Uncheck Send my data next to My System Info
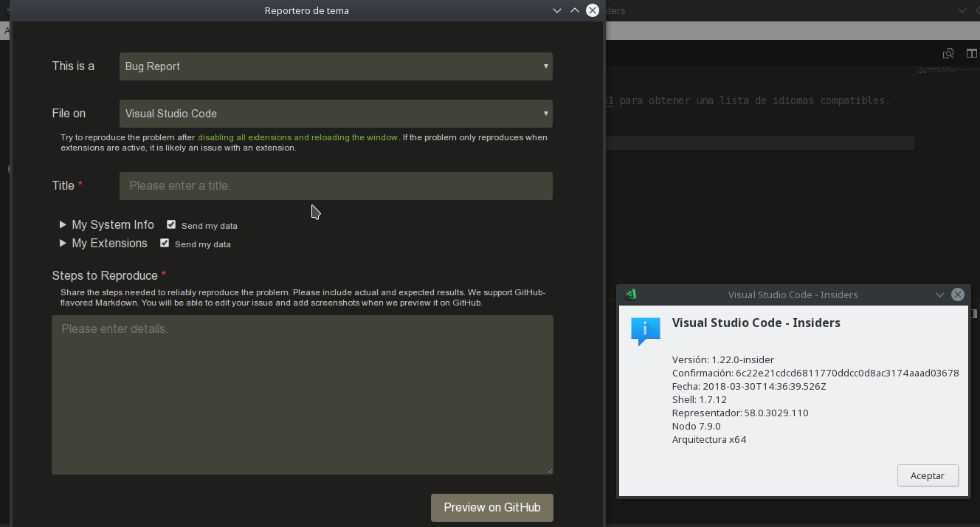Image resolution: width=980 pixels, height=527 pixels. tap(170, 224)
